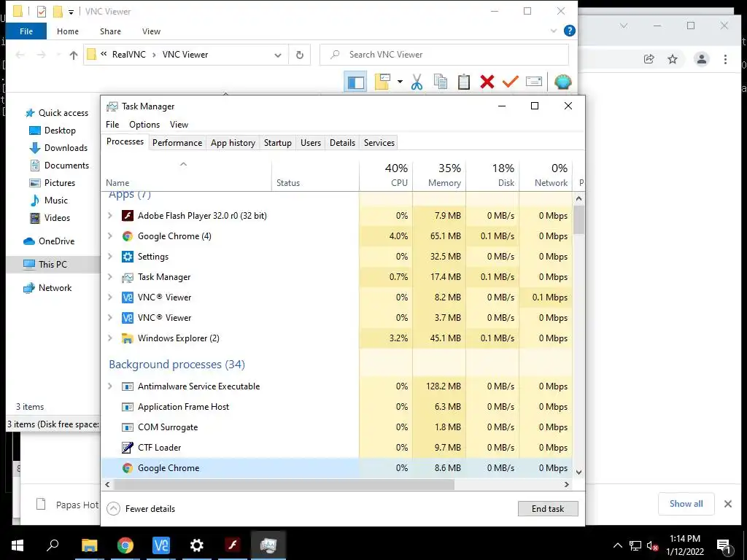Viewport: 747px width, 560px height.
Task: Switch to the App history tab
Action: coord(233,143)
